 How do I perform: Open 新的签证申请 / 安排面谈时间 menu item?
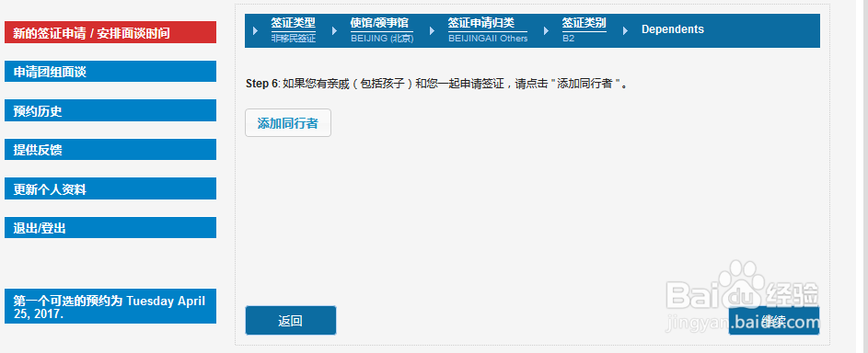click(x=110, y=32)
